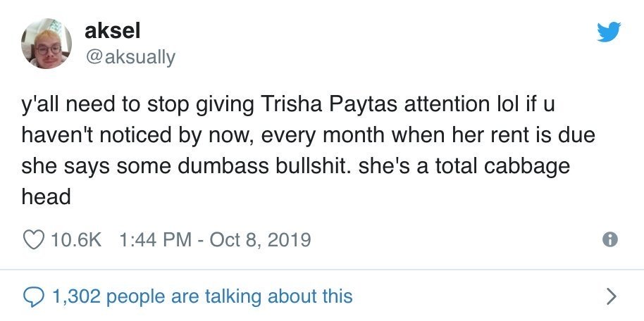Open aksel's profile picture
The width and height of the screenshot is (644, 321).
[x=47, y=44]
